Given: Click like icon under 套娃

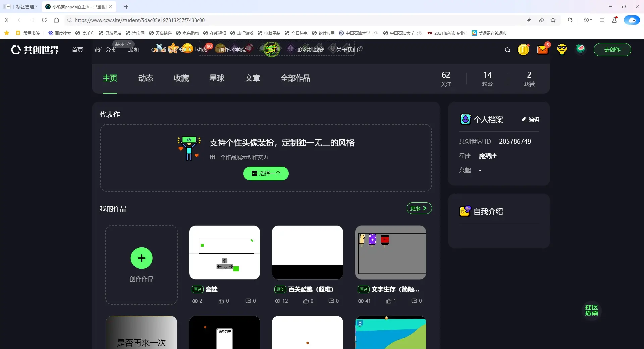Looking at the screenshot, I should click(x=221, y=301).
